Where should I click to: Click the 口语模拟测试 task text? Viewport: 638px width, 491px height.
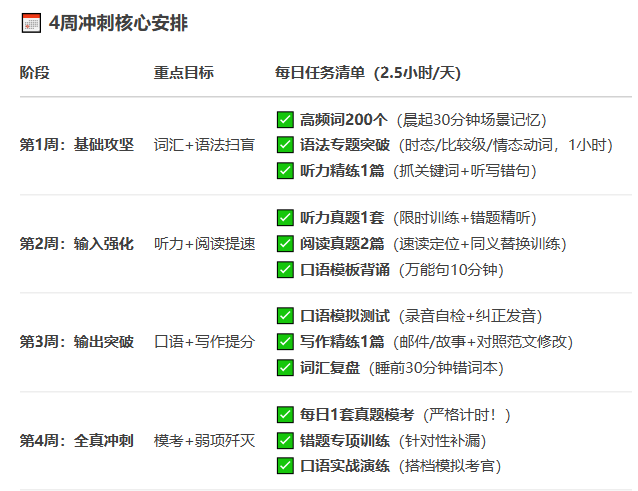345,316
